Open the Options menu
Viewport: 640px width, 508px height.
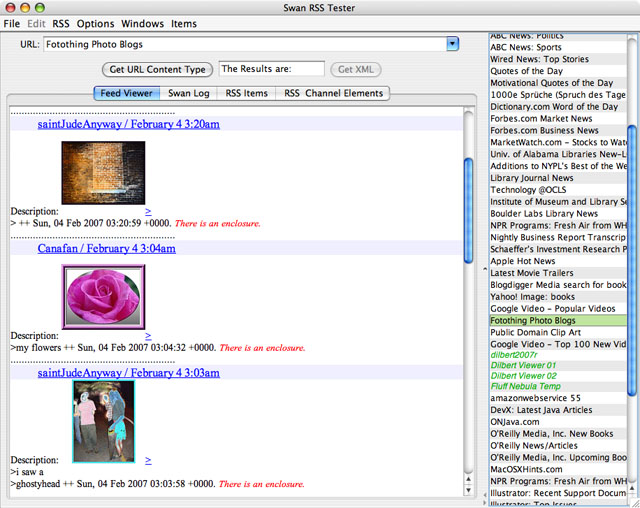(x=96, y=23)
